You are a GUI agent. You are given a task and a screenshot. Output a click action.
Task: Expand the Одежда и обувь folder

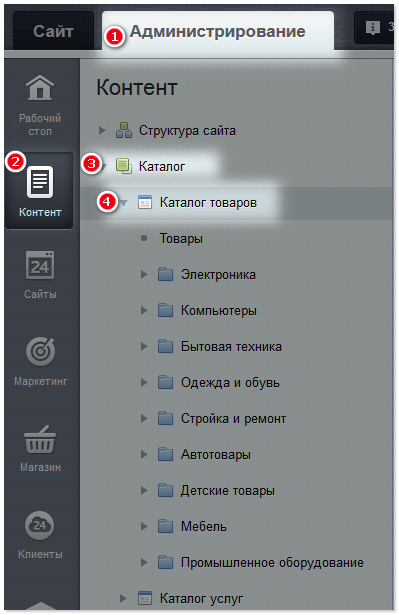click(144, 382)
